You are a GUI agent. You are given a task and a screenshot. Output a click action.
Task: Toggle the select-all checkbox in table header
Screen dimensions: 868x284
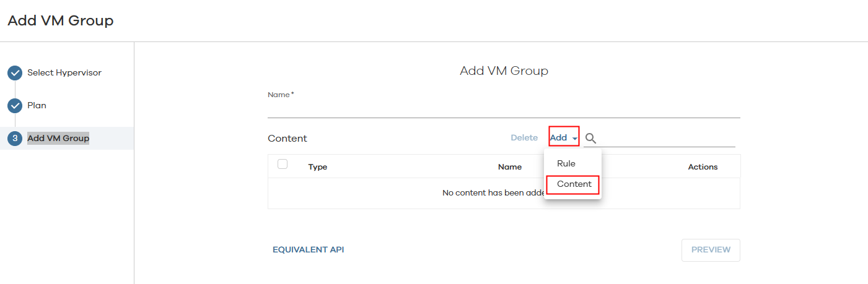[283, 164]
